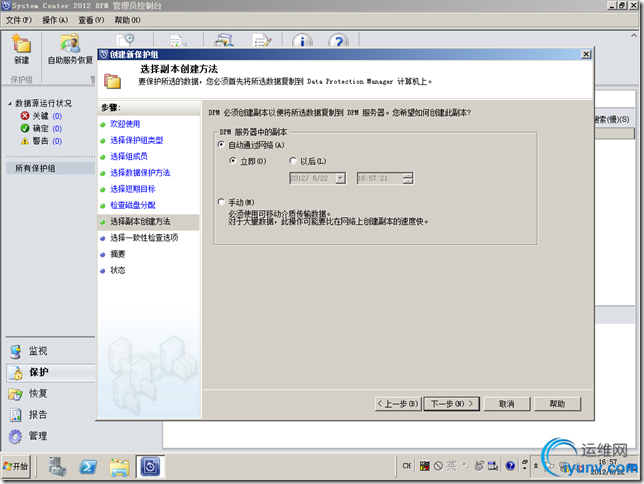The image size is (644, 484).
Task: Collapse the ribbon with the up chevron
Action: (634, 36)
